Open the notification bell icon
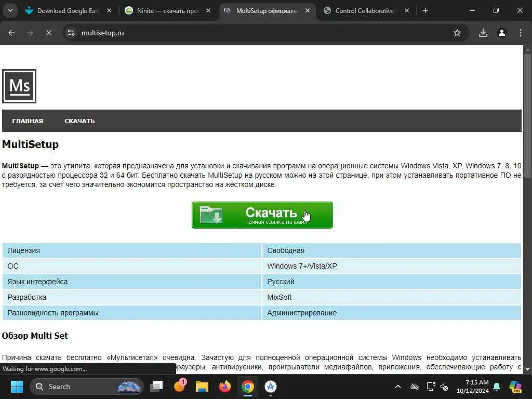This screenshot has height=399, width=532. (x=497, y=387)
